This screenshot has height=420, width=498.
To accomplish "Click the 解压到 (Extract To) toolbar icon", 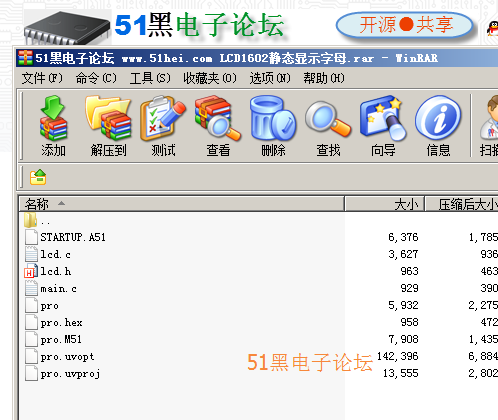I will coord(108,118).
